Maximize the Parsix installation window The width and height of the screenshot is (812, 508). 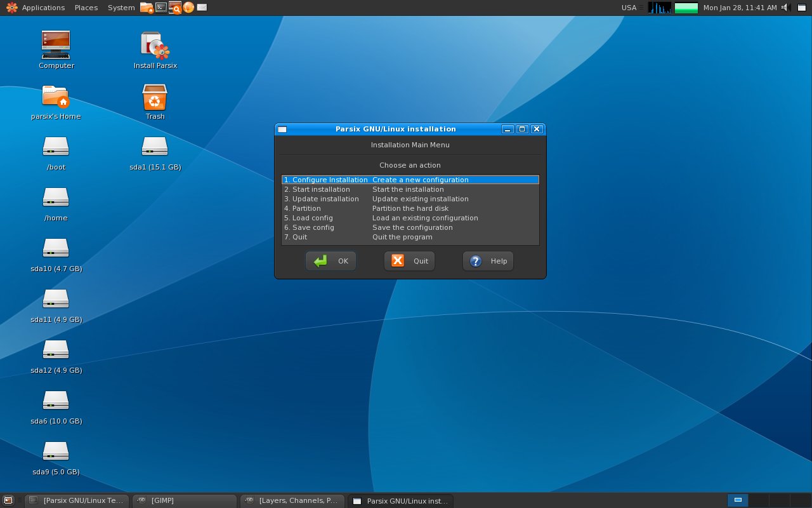pos(522,129)
